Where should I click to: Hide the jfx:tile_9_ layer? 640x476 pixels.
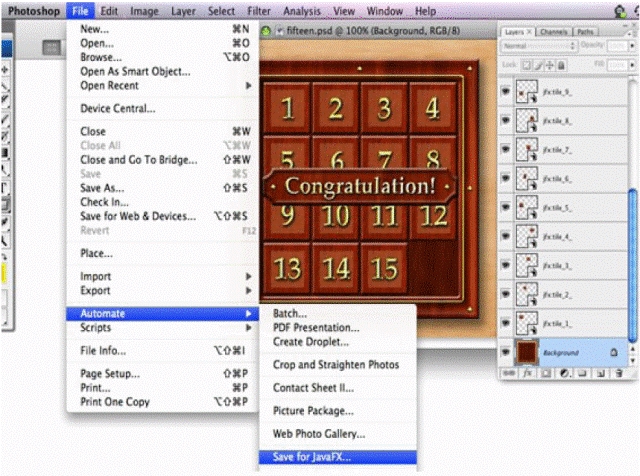coord(506,91)
